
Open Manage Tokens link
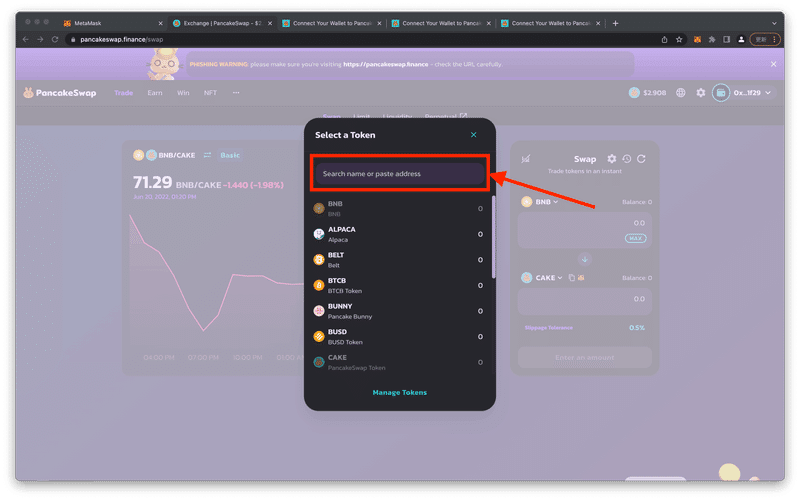click(x=399, y=392)
